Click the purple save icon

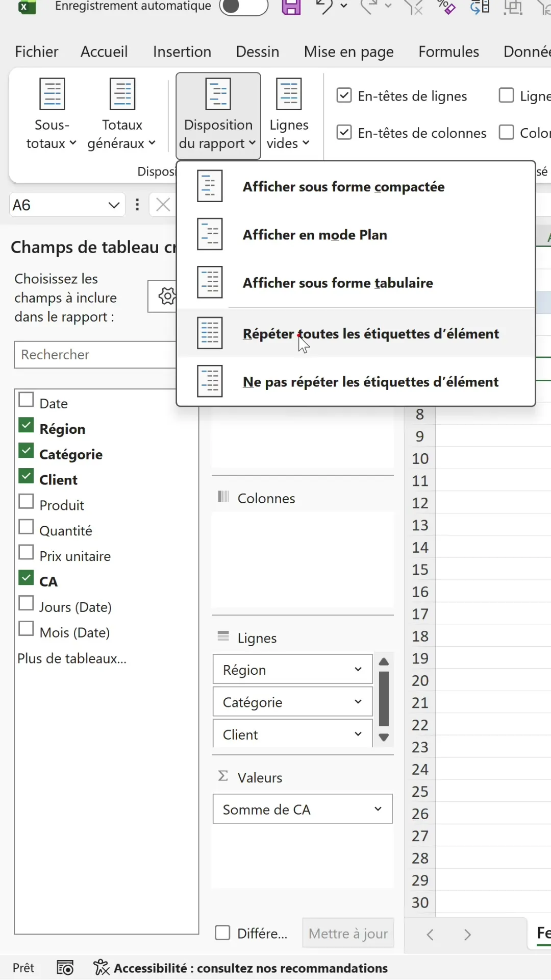click(x=291, y=7)
